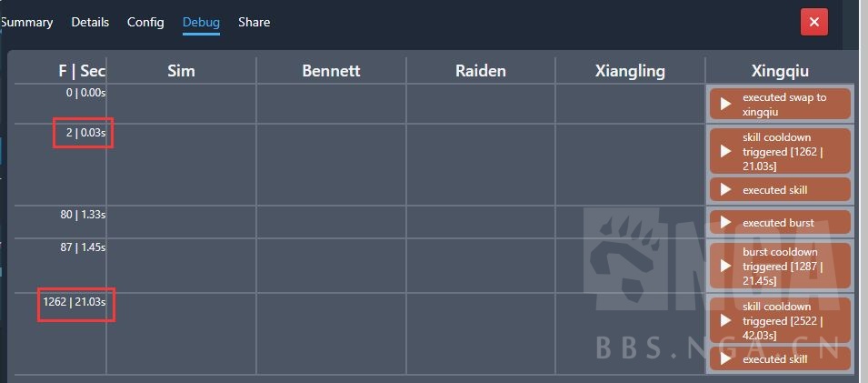Click play arrow on 'executed burst' entry
This screenshot has width=868, height=383.
[725, 223]
